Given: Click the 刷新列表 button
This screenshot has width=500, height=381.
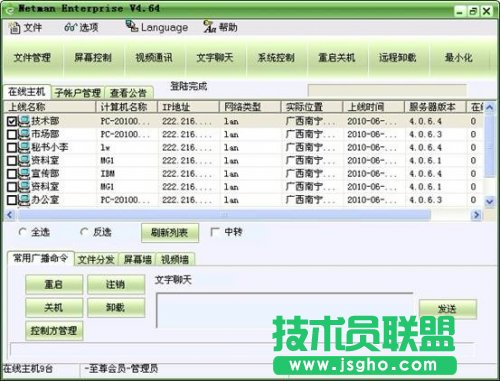Looking at the screenshot, I should 170,232.
